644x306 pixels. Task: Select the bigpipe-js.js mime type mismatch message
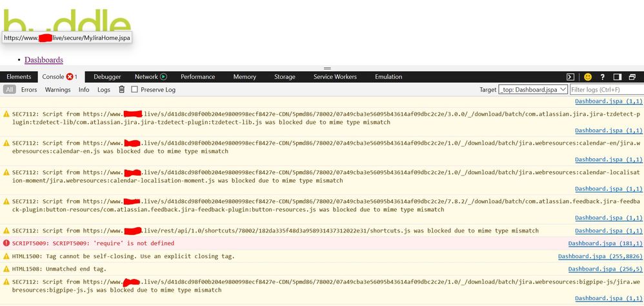tap(326, 286)
